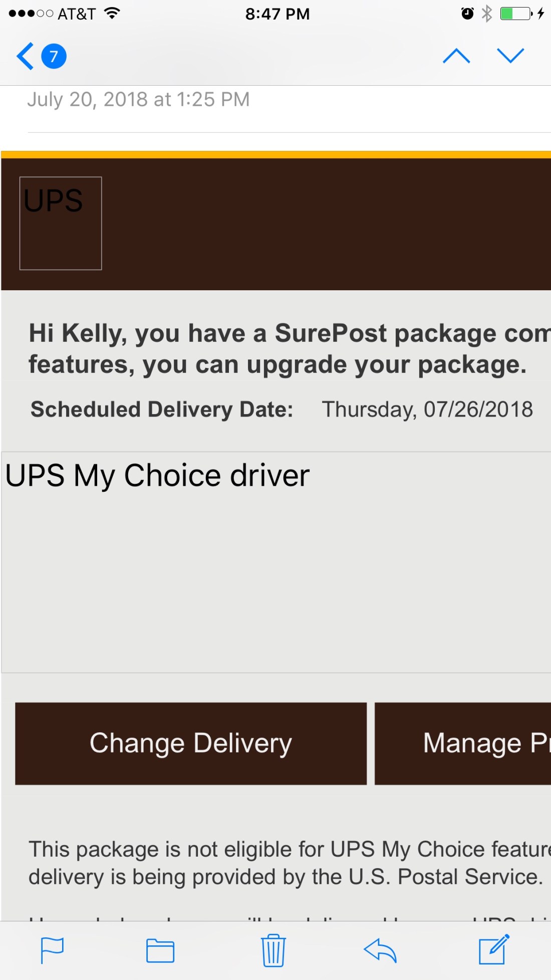Screen dimensions: 551x980
Task: Tap the Wi-Fi signal icon in status bar
Action: (x=112, y=14)
